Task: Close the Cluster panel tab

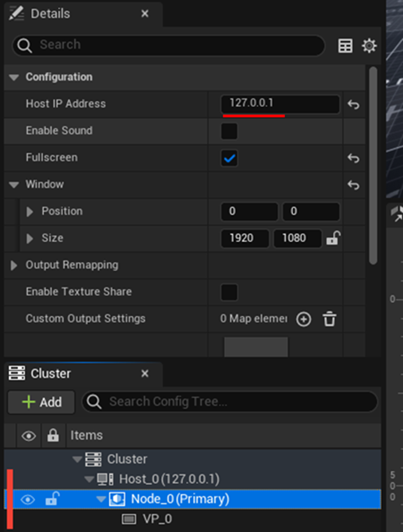Action: pyautogui.click(x=145, y=374)
